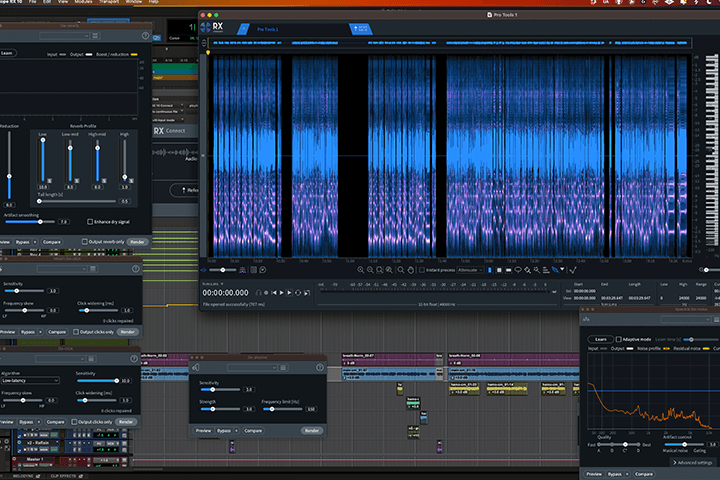Select the brush selection tool in RX
720x480 pixels.
click(528, 270)
